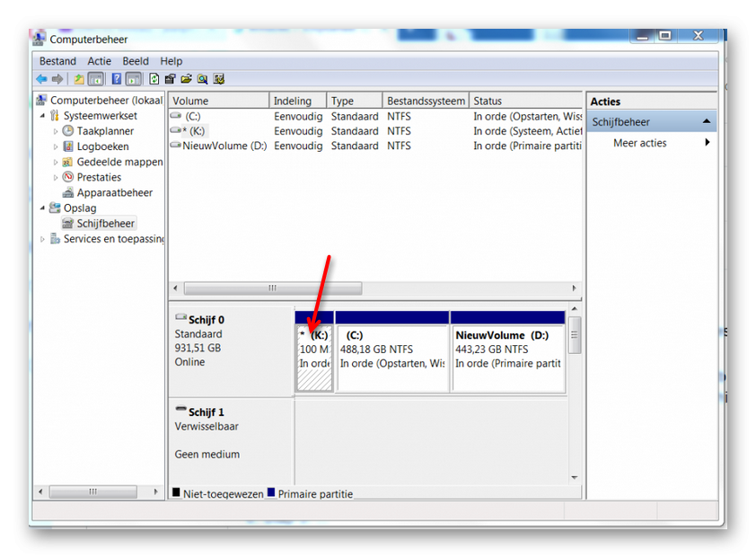Sort by the Indeling column header
This screenshot has width=756, height=558.
[x=298, y=101]
